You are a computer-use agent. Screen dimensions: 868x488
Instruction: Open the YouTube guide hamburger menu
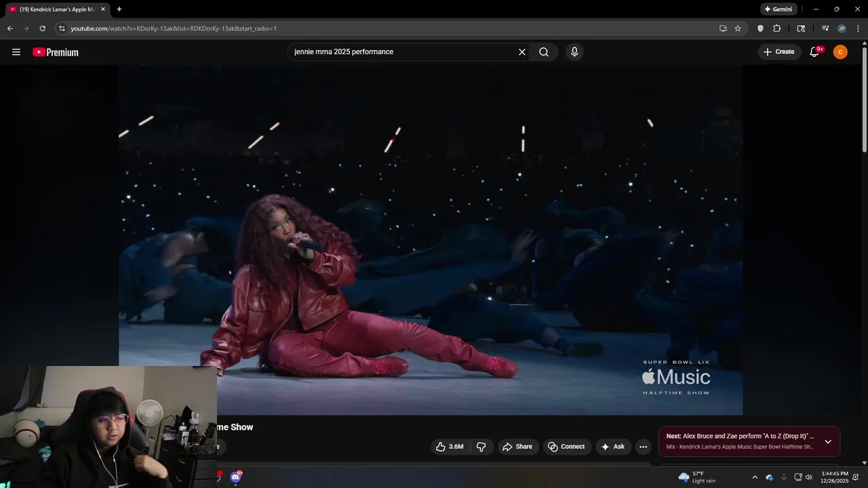[16, 52]
